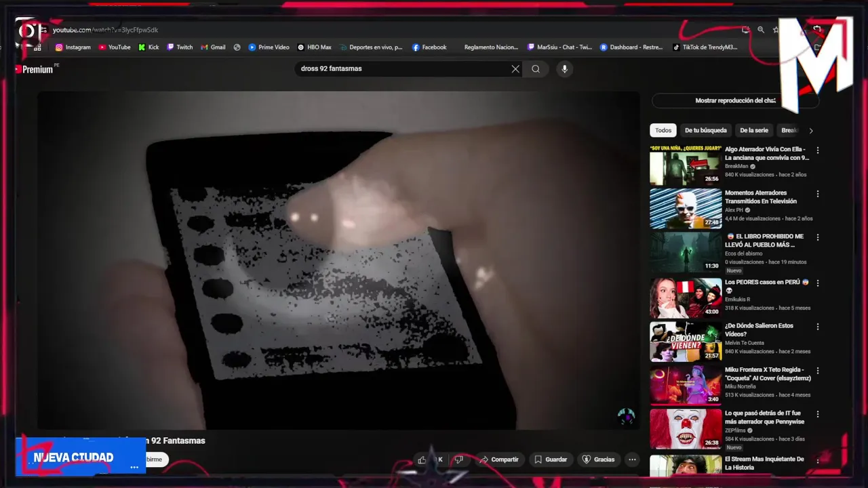Open the globe bookmark after Gmail
868x488 pixels.
tap(237, 47)
